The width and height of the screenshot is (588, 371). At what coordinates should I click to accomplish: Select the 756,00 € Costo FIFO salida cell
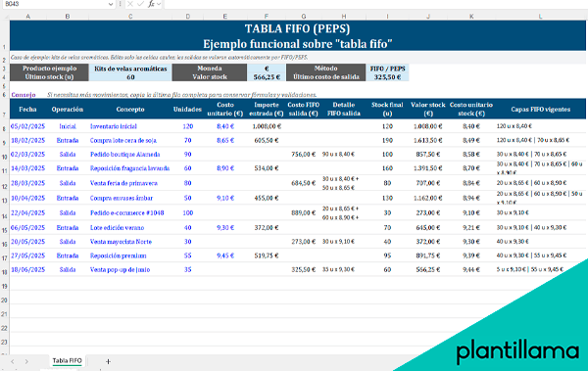pyautogui.click(x=304, y=155)
